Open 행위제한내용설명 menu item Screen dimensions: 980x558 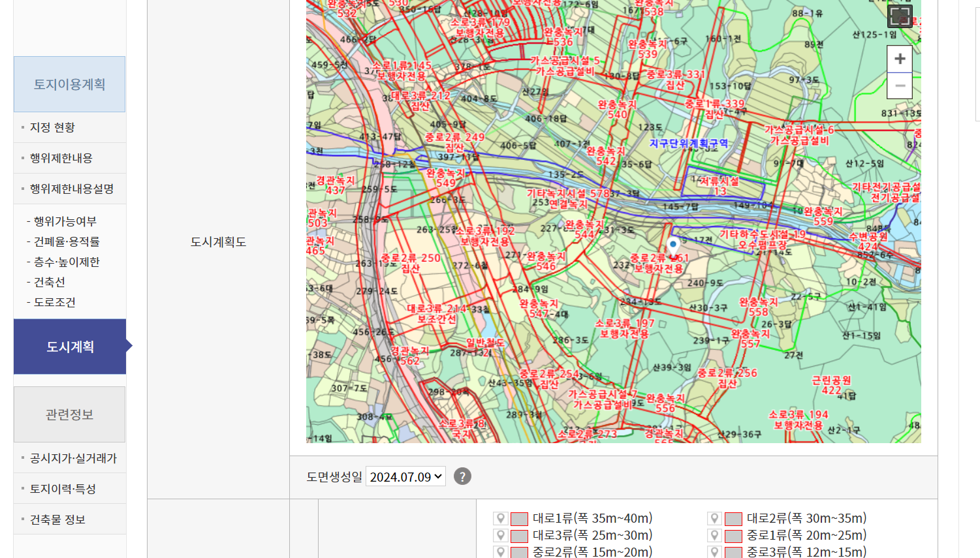click(72, 189)
